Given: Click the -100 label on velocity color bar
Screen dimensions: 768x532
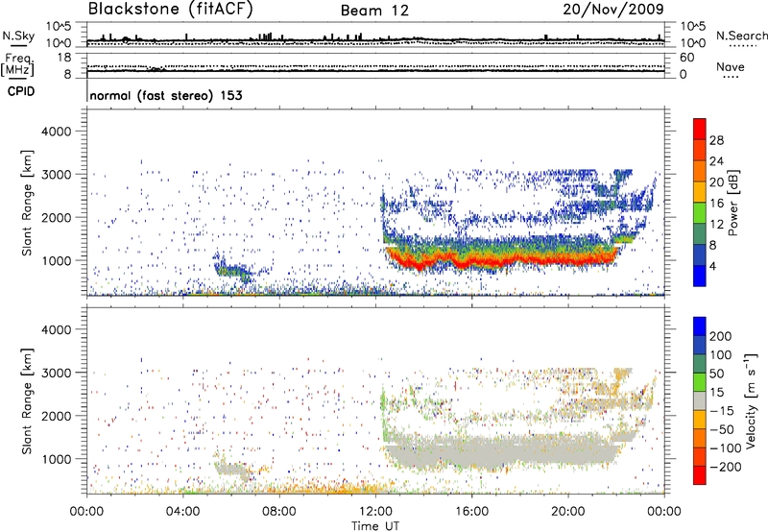Looking at the screenshot, I should pos(725,448).
